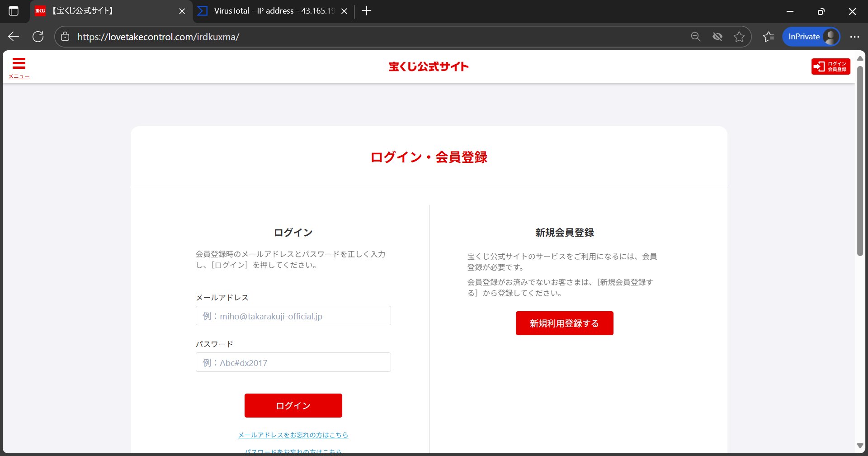Close the 宝くじ公式サイト tab
Viewport: 868px width, 456px height.
[182, 11]
